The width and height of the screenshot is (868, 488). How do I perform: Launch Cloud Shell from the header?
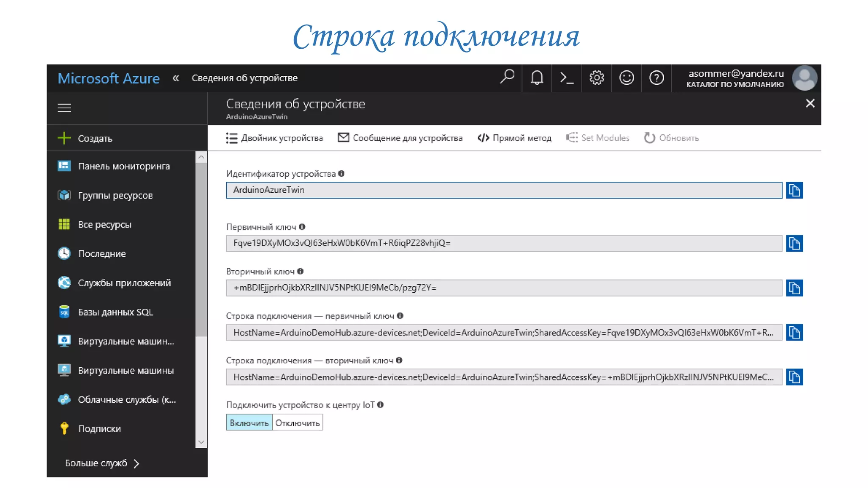click(567, 78)
